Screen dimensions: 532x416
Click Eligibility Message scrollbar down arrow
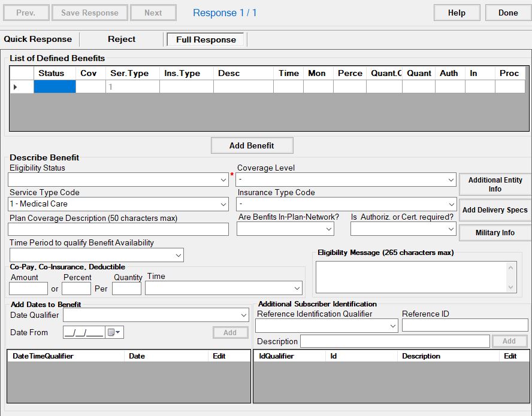(511, 287)
